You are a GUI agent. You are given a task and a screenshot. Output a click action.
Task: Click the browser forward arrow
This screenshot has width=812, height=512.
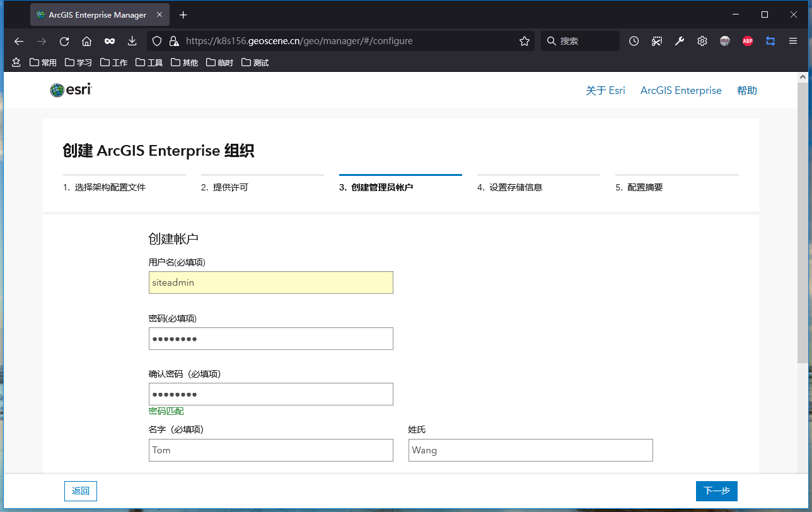click(x=42, y=41)
